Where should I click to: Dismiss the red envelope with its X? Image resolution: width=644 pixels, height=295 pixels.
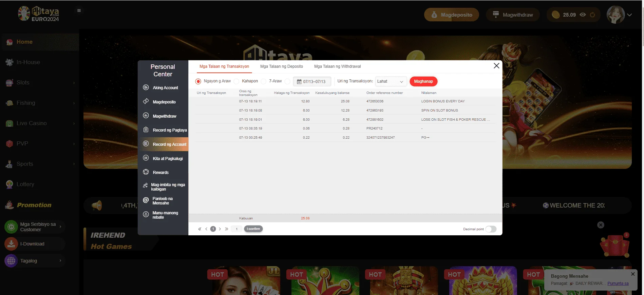pos(601,225)
